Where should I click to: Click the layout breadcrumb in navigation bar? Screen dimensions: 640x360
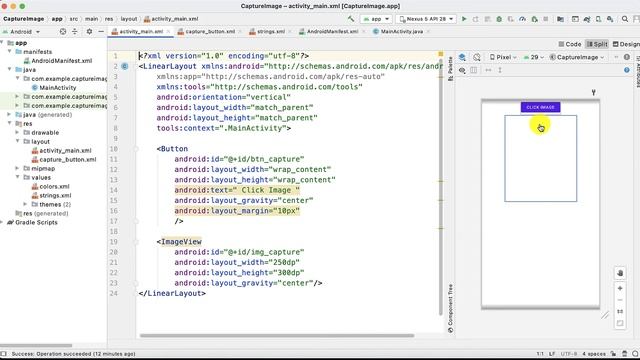pyautogui.click(x=129, y=19)
